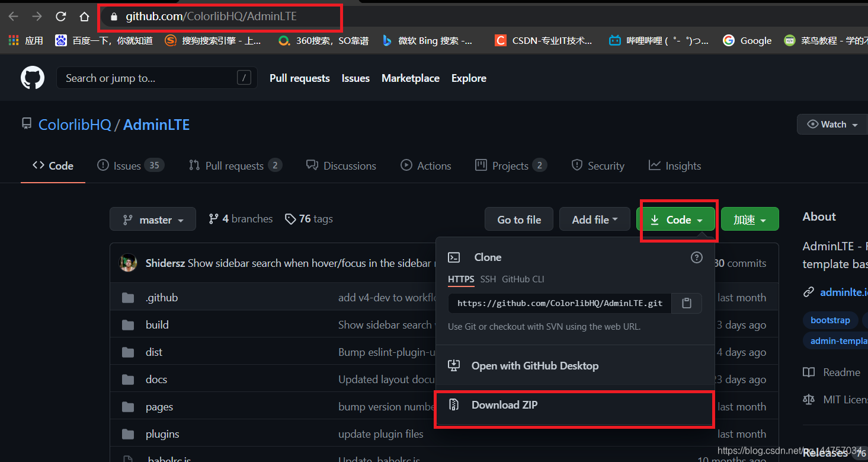Viewport: 868px width, 462px height.
Task: Click the browser address bar URL
Action: tap(211, 17)
